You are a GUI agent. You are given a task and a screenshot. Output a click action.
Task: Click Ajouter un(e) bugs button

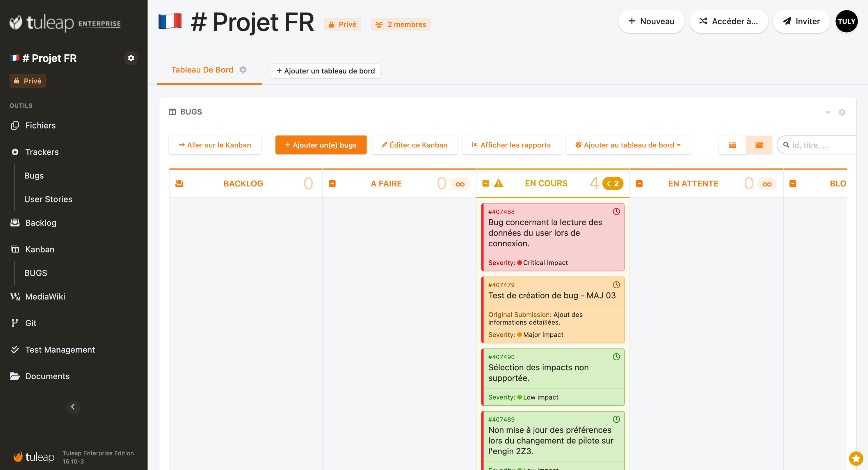pyautogui.click(x=321, y=145)
